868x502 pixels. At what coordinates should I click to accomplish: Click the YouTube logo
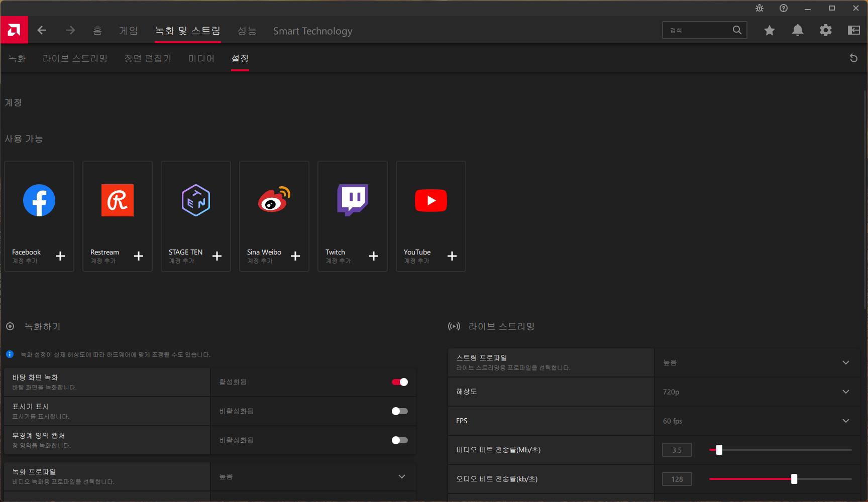[x=431, y=200]
